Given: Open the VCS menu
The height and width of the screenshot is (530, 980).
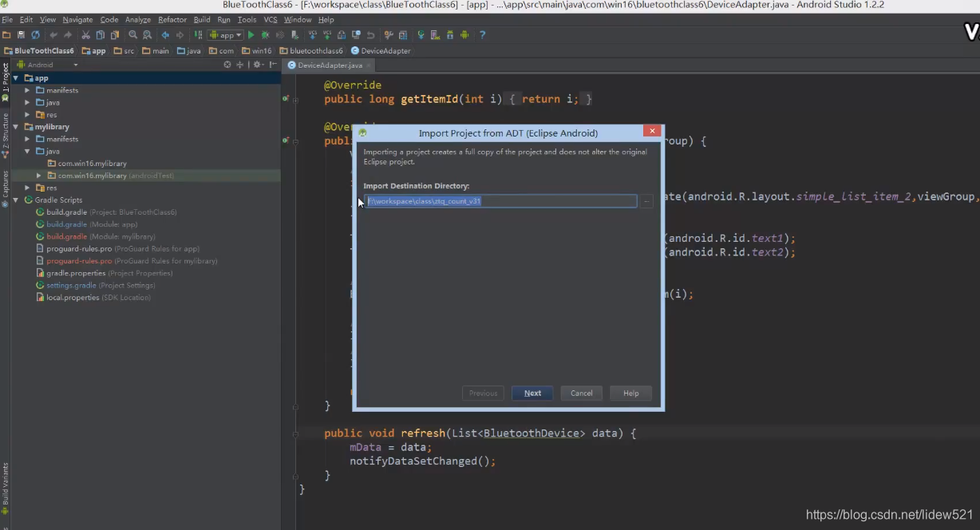Looking at the screenshot, I should [x=271, y=19].
